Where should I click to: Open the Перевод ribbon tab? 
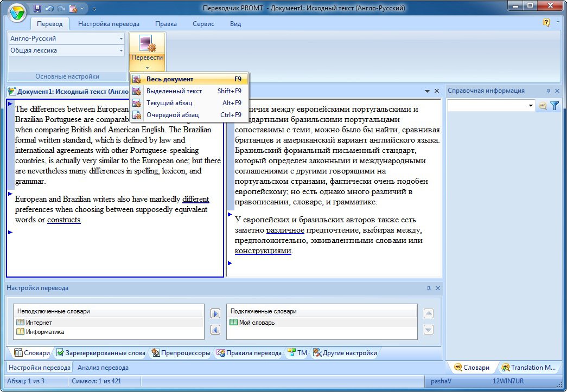pyautogui.click(x=49, y=24)
